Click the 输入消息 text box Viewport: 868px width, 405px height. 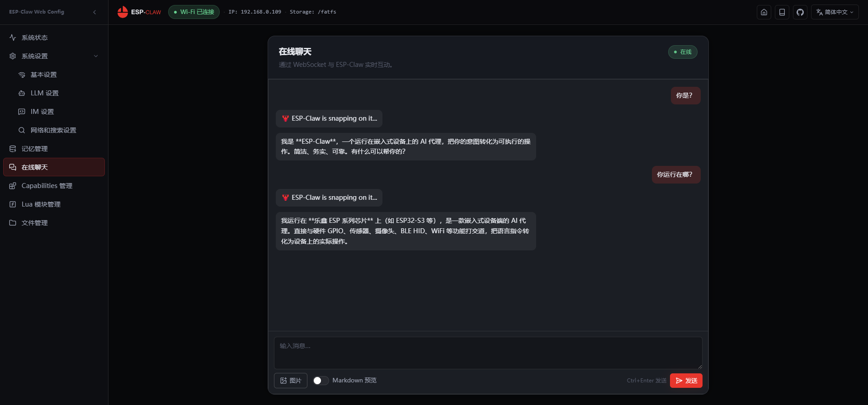pos(488,353)
